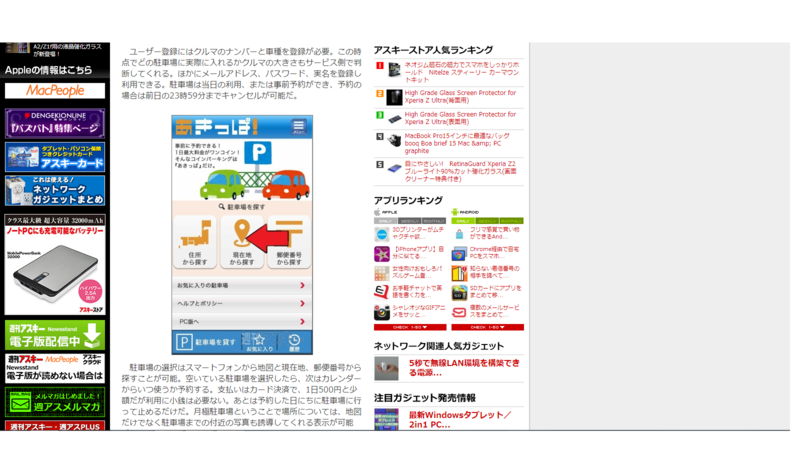800x450 pixels.
Task: Select WEEKLY tab under Apple ranking
Action: pos(409,221)
